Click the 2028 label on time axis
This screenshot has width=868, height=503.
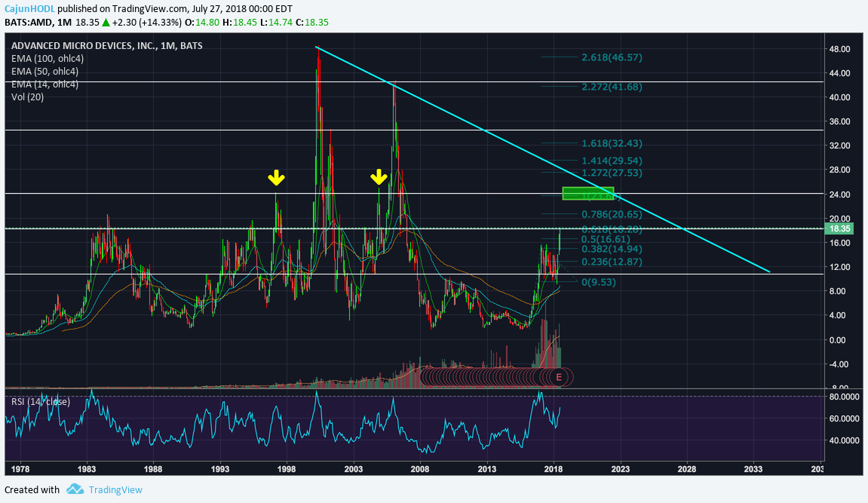tap(687, 469)
